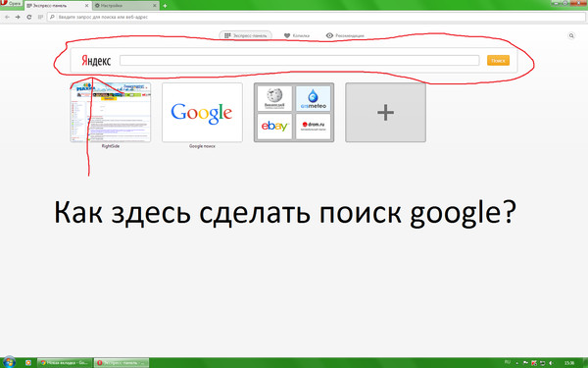Close the Настройки tab
This screenshot has height=368, width=588.
pos(154,6)
